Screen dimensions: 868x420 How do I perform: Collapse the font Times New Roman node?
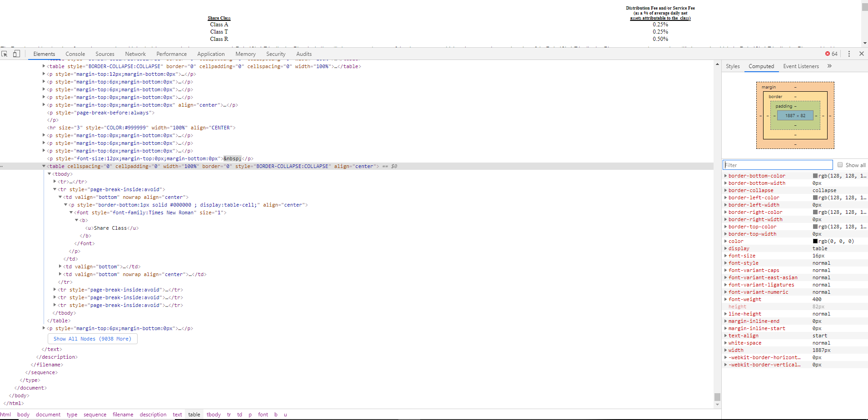click(x=71, y=212)
